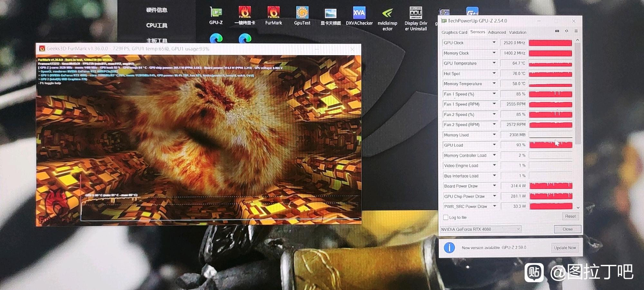Expand the GPU Temperature dropdown arrow
Image resolution: width=644 pixels, height=290 pixels.
494,63
